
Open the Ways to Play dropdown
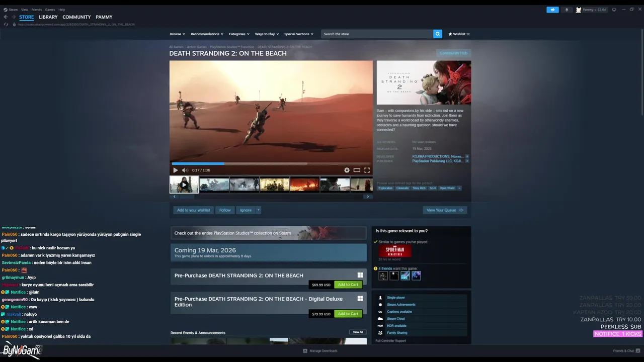click(267, 34)
